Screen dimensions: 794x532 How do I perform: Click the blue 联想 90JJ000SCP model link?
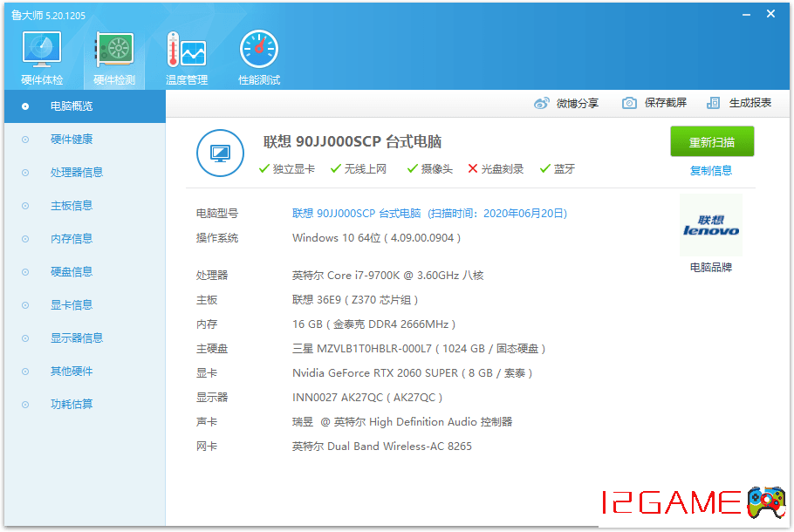coord(429,214)
